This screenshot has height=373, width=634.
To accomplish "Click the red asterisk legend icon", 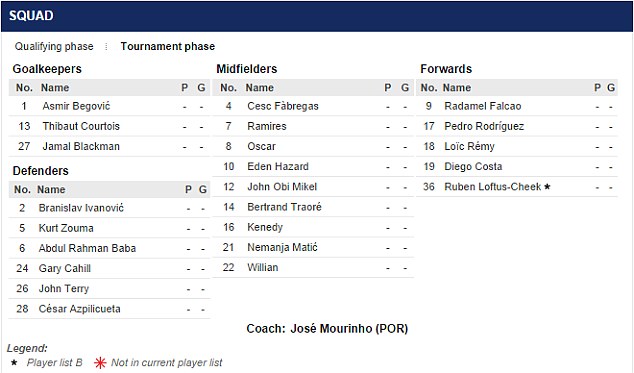I will [x=100, y=363].
